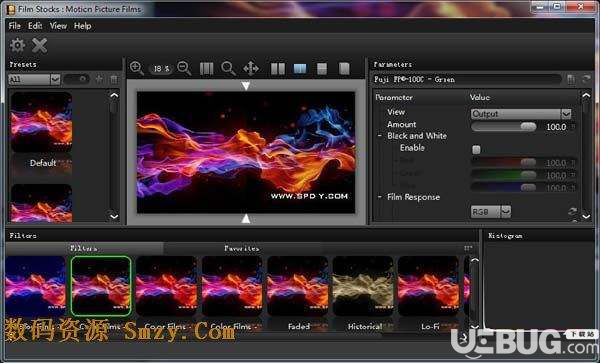Viewport: 600px width, 363px height.
Task: Collapse the Black and White section
Action: [380, 136]
